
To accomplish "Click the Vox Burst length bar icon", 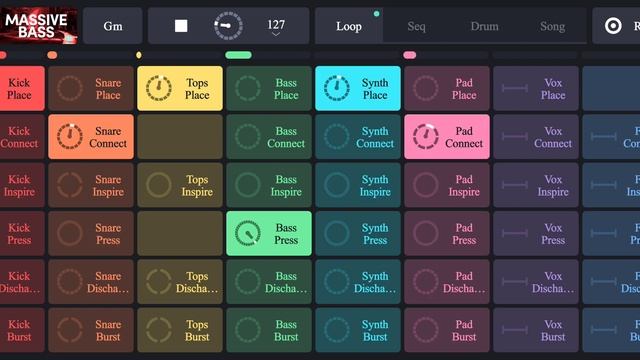I will pos(514,330).
